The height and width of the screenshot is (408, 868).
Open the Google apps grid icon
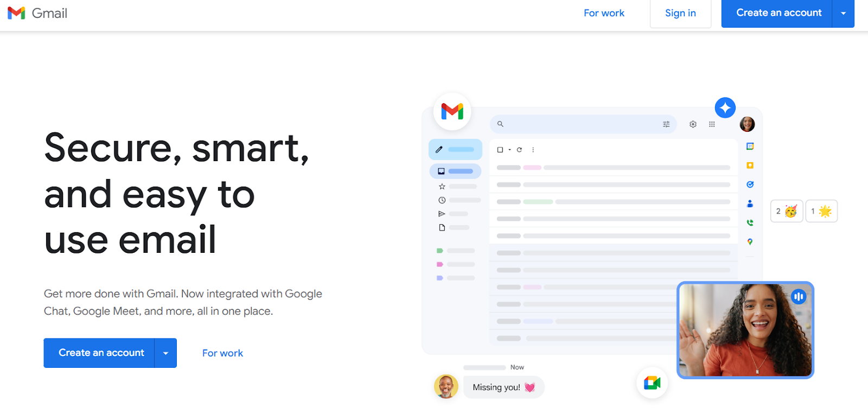click(712, 124)
